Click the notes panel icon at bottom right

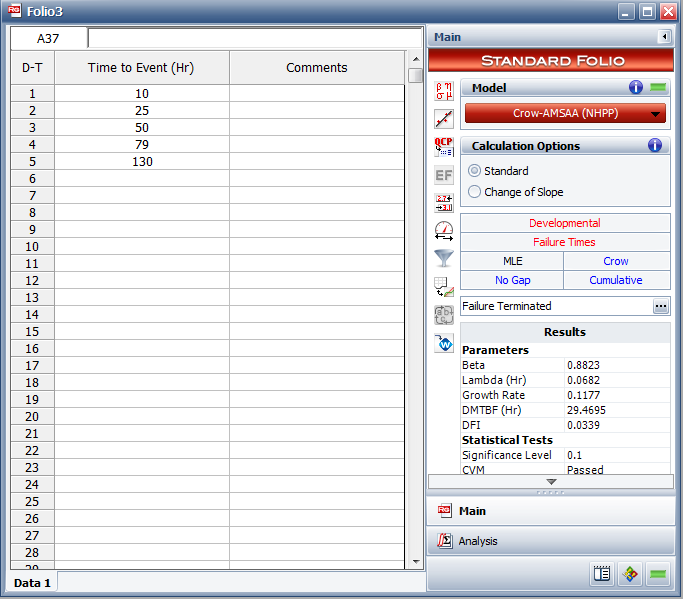601,574
